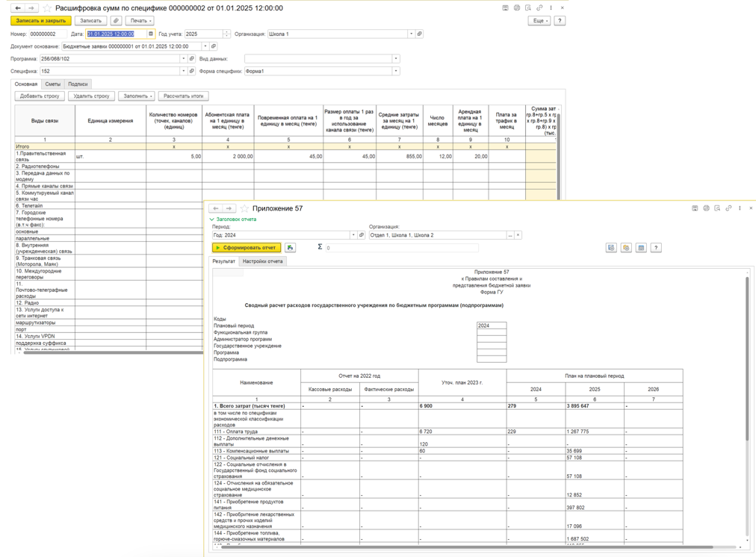This screenshot has height=557, width=756.
Task: Copy link icon in Приложение 57 title bar
Action: tap(728, 208)
